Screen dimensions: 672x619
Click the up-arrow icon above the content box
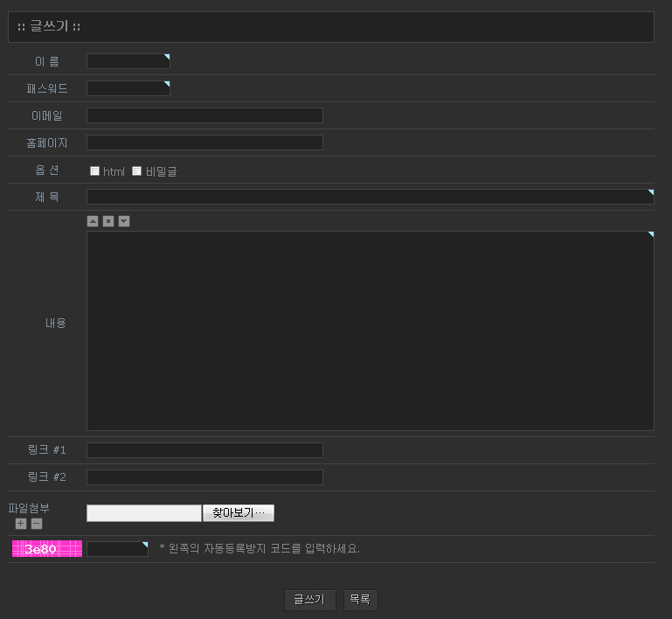(x=93, y=221)
